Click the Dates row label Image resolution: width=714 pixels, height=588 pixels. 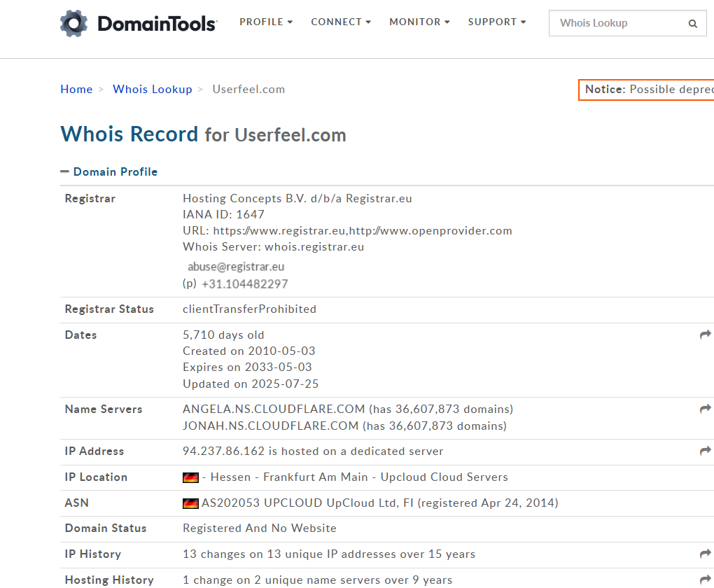click(x=81, y=335)
